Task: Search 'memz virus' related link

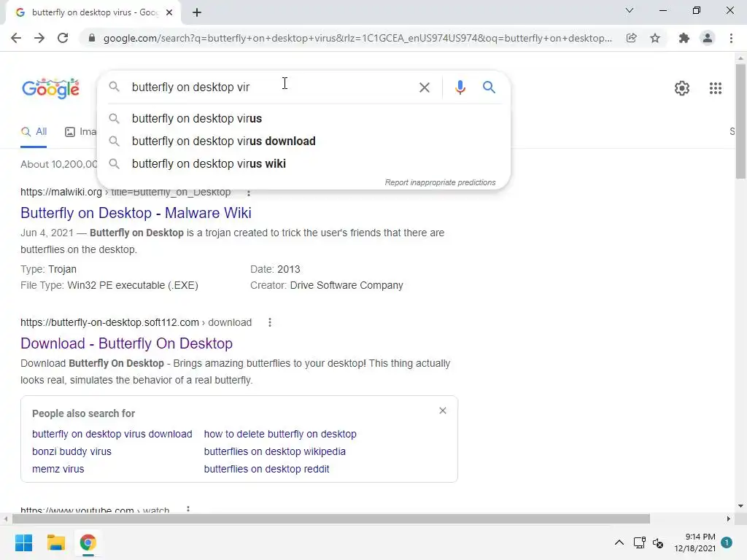Action: pos(58,469)
